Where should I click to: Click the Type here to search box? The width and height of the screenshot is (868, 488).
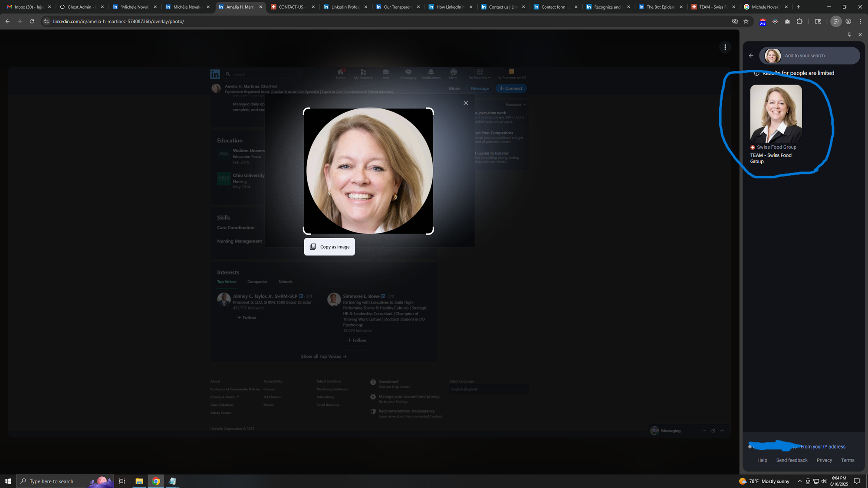coord(65,481)
